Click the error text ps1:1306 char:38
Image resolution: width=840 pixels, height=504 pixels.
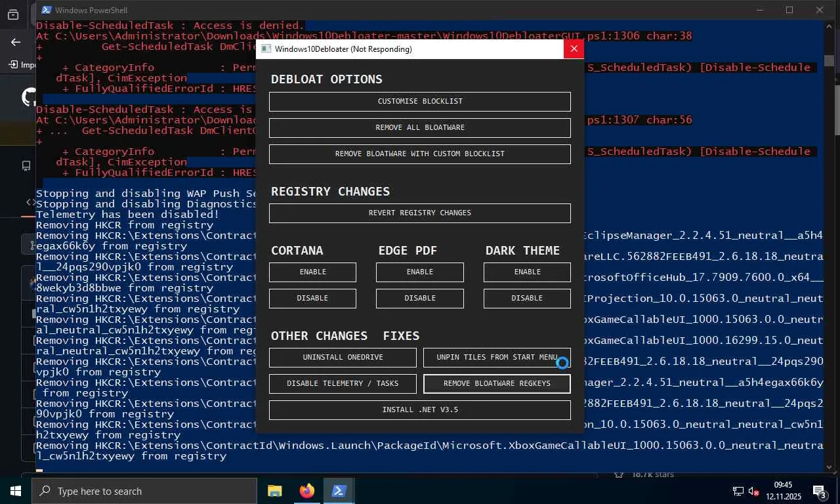(x=640, y=36)
